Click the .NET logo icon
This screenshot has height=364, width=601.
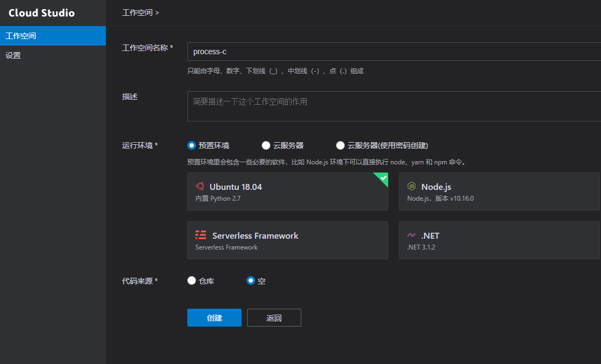click(412, 236)
